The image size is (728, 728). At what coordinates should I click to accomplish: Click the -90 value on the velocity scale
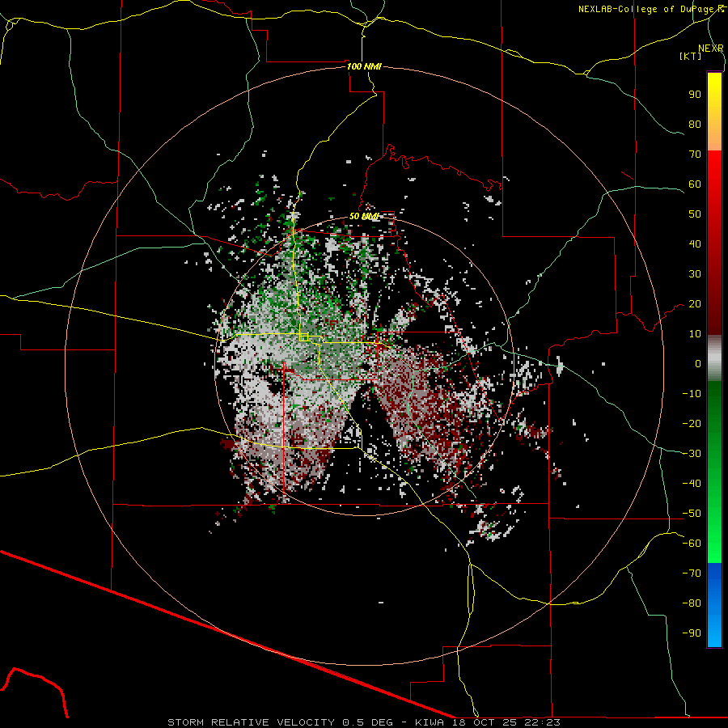(x=692, y=633)
